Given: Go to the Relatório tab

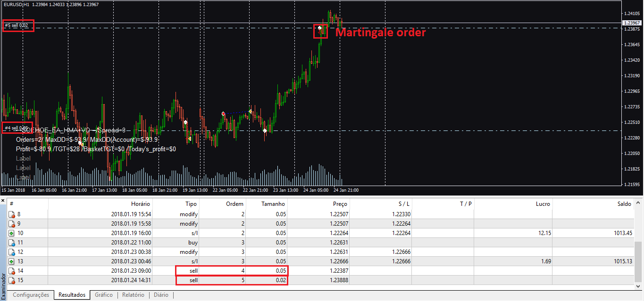Looking at the screenshot, I should tap(133, 295).
